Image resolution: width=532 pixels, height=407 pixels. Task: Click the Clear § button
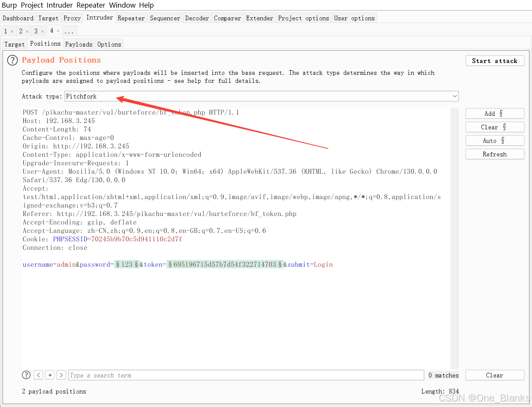click(x=495, y=127)
